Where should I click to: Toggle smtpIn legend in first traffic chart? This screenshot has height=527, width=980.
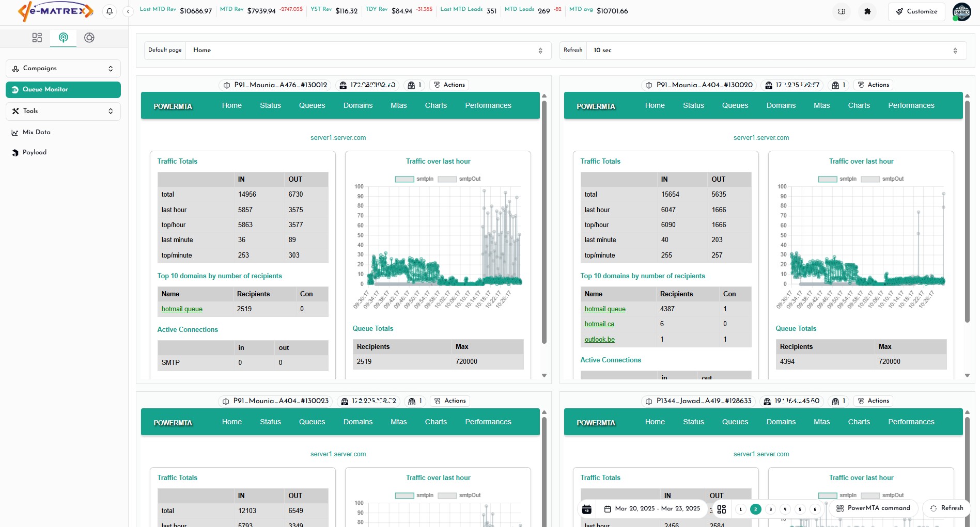(414, 179)
